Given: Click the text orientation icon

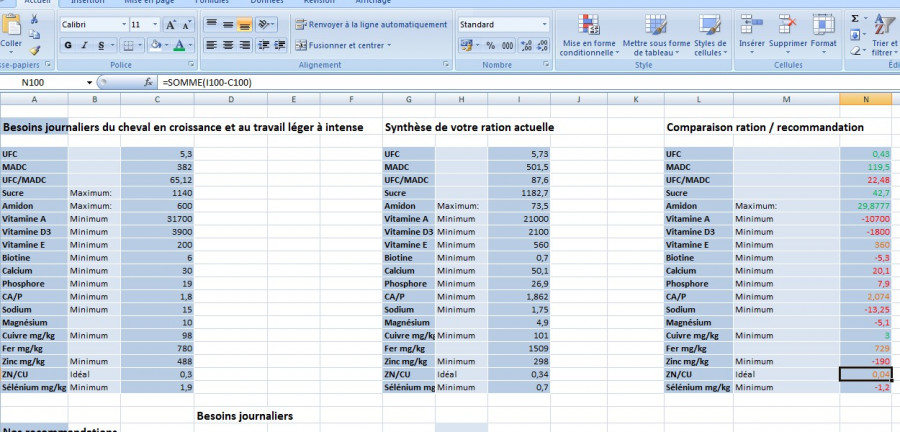Looking at the screenshot, I should pyautogui.click(x=263, y=25).
